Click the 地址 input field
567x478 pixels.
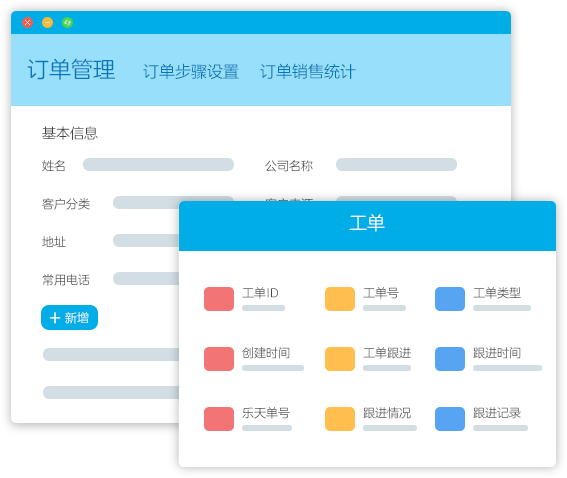[146, 240]
